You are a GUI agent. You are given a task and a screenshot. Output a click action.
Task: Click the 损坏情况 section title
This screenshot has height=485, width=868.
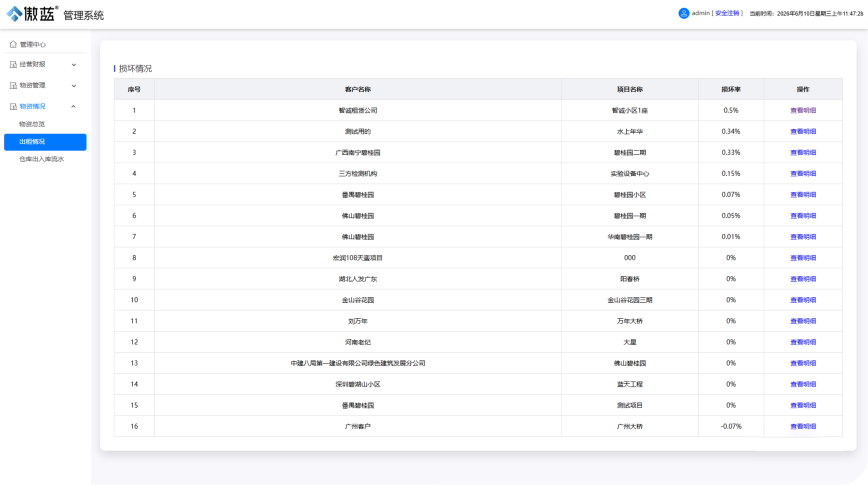coord(135,69)
